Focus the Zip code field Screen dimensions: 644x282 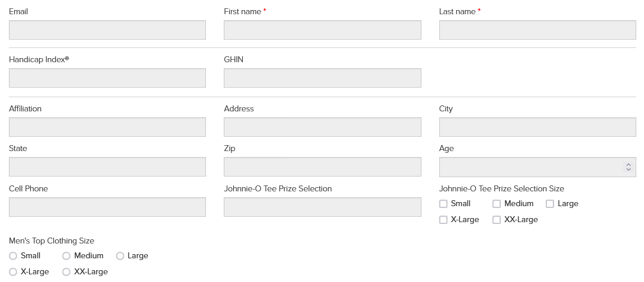[322, 167]
